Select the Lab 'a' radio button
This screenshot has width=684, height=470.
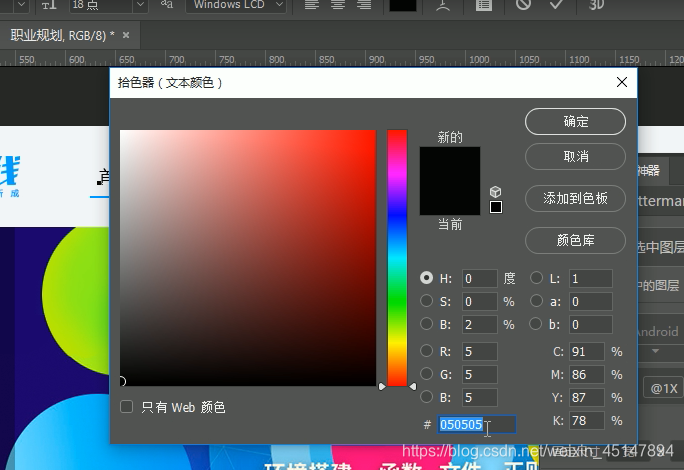[x=536, y=301]
